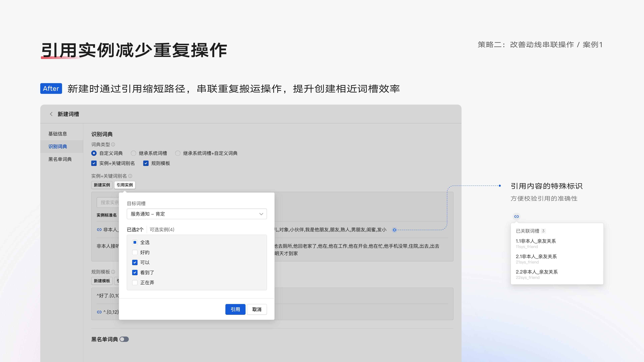Viewport: 644px width, 362px height.
Task: Toggle the 全选 checkbox
Action: [x=135, y=242]
